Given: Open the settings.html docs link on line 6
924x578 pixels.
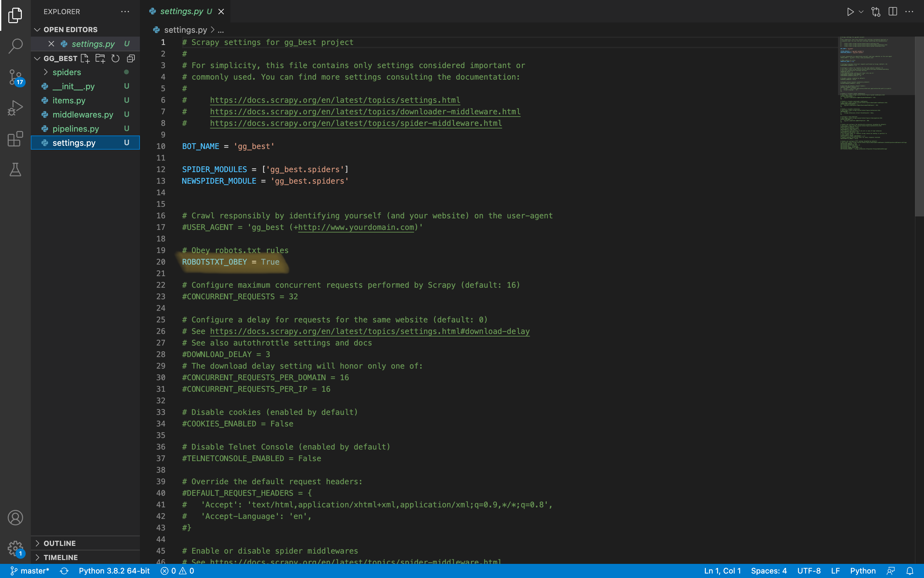Looking at the screenshot, I should (335, 100).
